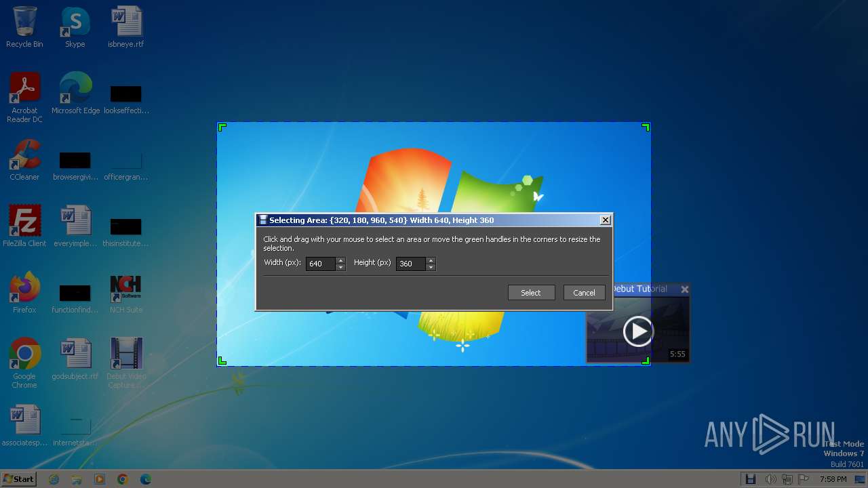Viewport: 868px width, 488px height.
Task: Open functionfind... desktop file
Action: click(x=75, y=298)
